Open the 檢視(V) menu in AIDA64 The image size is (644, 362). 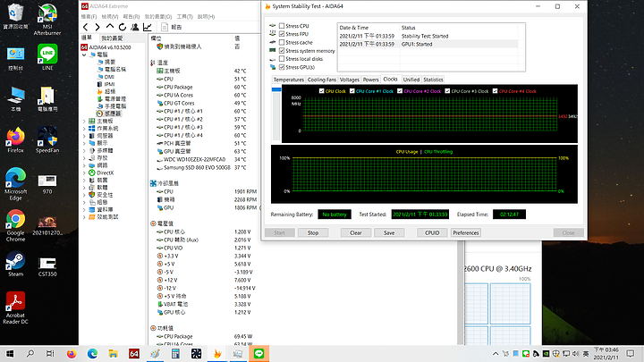pos(110,16)
